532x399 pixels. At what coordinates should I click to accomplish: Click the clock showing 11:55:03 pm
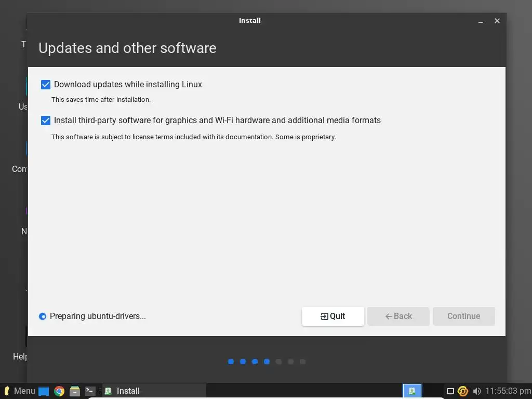pos(508,391)
